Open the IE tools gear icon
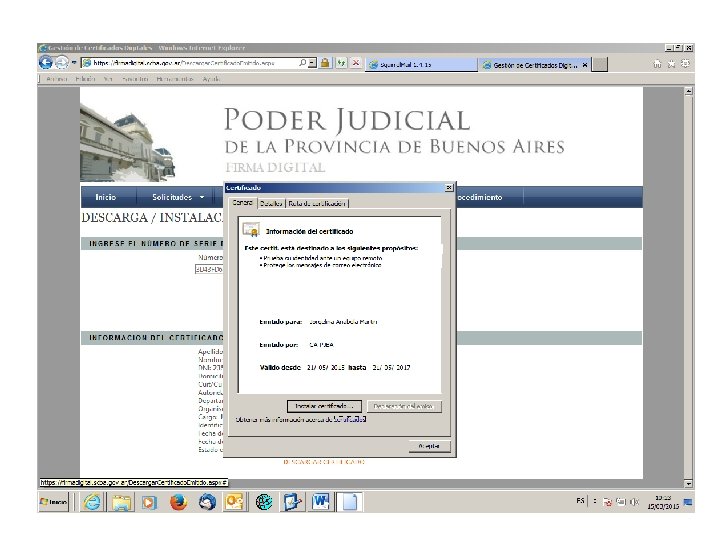The image size is (720, 540). point(685,64)
